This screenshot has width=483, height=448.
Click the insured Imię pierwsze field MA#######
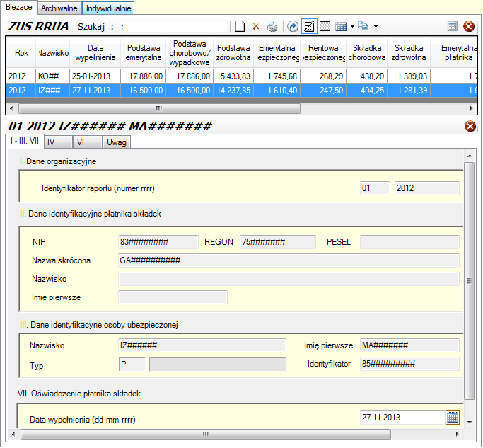(x=409, y=345)
